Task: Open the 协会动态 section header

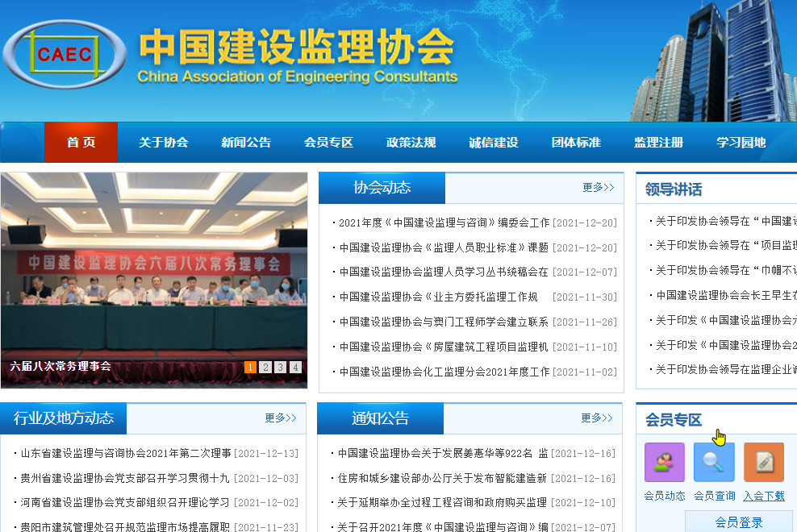Action: (382, 188)
